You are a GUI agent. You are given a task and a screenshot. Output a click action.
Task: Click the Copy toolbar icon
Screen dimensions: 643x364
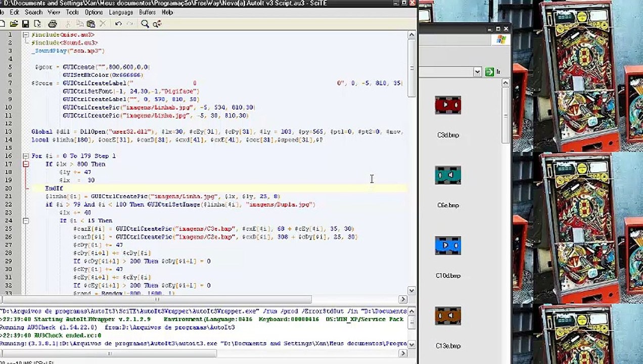pyautogui.click(x=79, y=24)
